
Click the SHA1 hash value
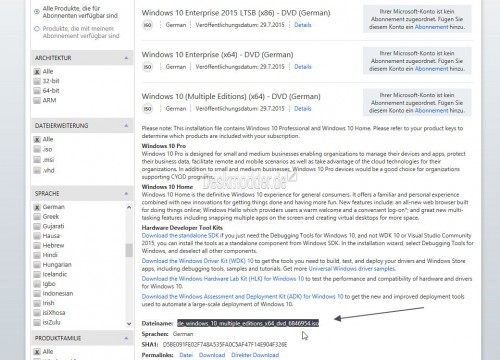pyautogui.click(x=225, y=345)
